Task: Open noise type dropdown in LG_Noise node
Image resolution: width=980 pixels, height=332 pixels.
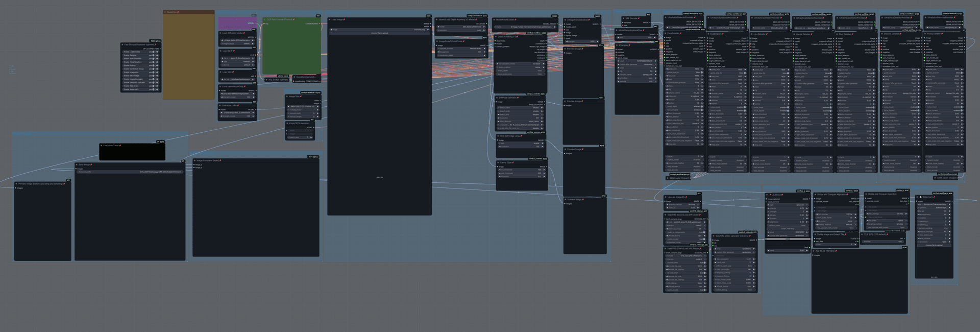Action: coord(788,205)
